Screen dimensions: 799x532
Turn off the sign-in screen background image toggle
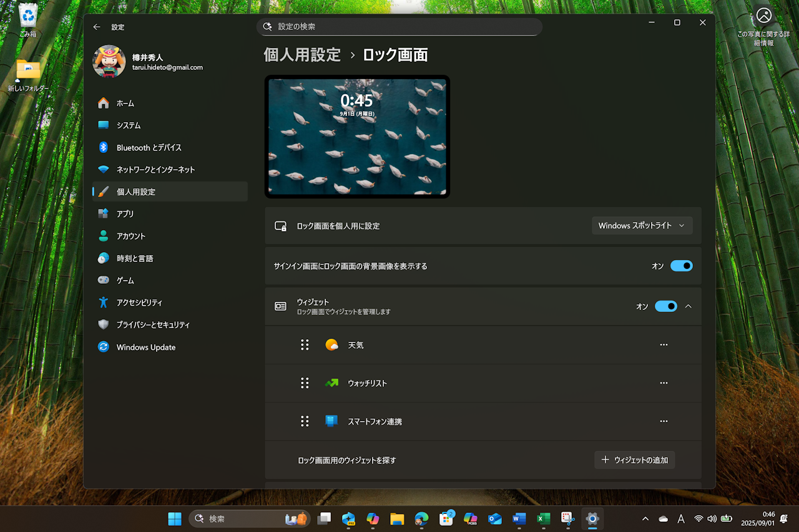click(682, 266)
